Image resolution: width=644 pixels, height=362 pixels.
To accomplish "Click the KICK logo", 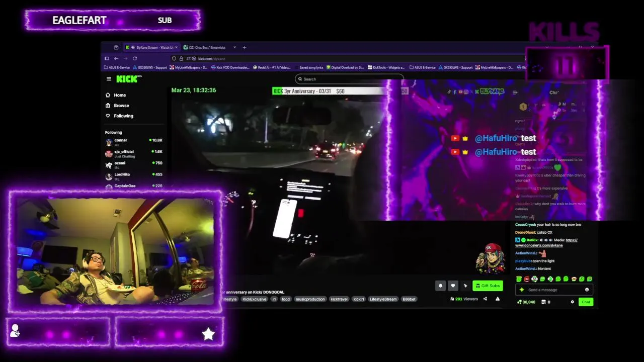I will coord(128,79).
